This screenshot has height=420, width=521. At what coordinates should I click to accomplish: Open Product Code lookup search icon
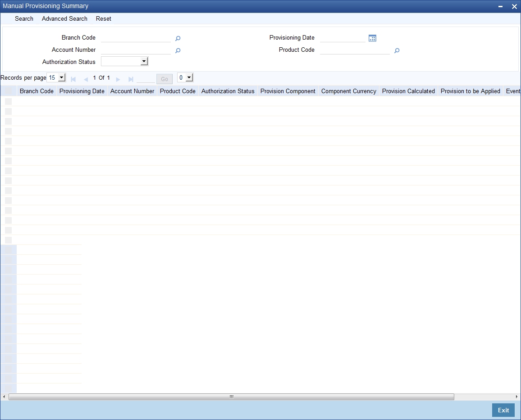coord(397,50)
